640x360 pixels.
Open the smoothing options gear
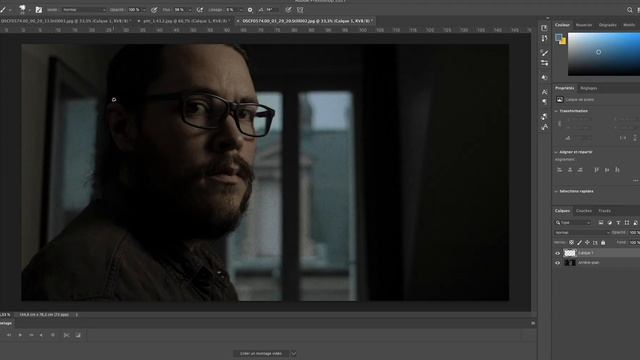pos(250,10)
